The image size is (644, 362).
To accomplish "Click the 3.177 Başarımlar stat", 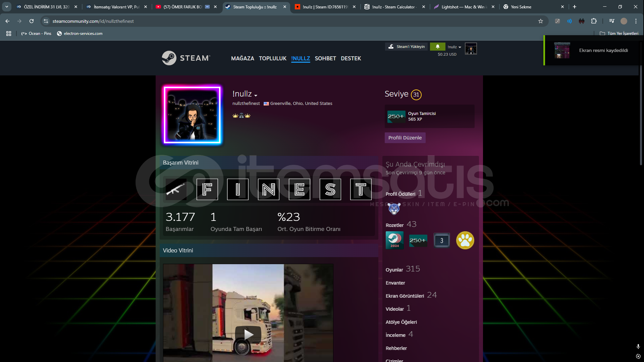I will [x=180, y=222].
